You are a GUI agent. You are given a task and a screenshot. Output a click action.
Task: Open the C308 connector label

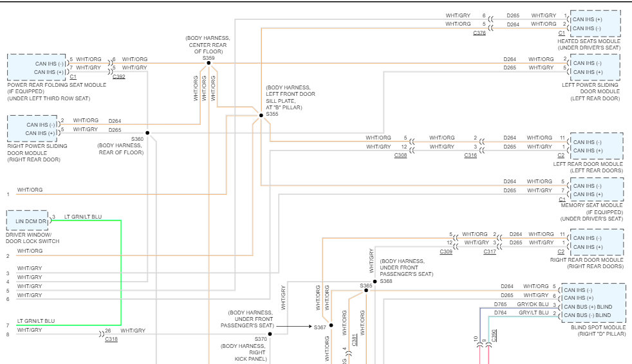(x=401, y=156)
